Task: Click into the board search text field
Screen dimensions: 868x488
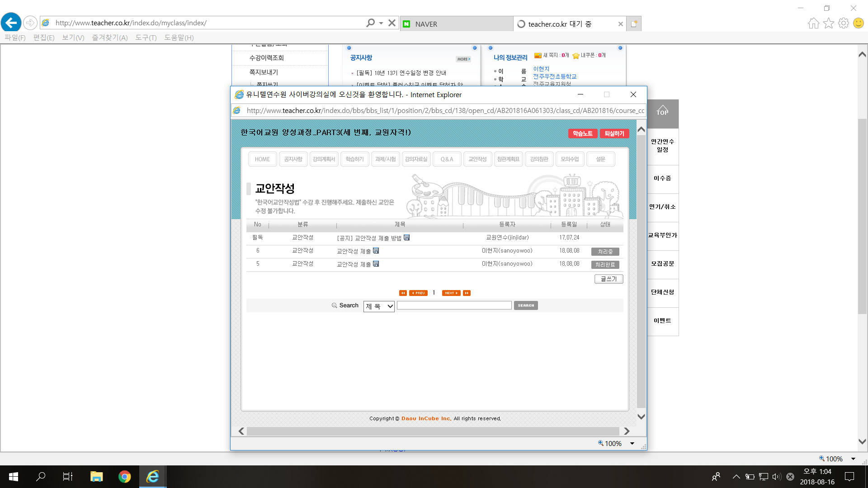Action: click(454, 305)
